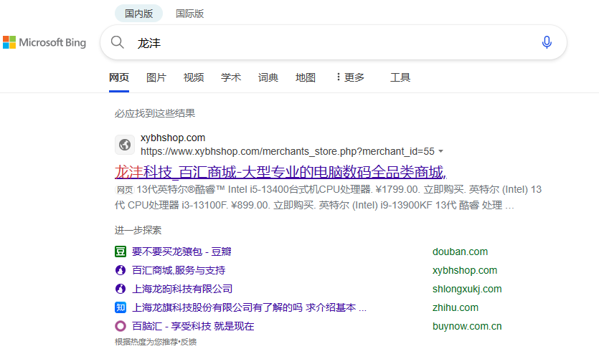Click the snippet text about i5-13400

click(x=328, y=197)
